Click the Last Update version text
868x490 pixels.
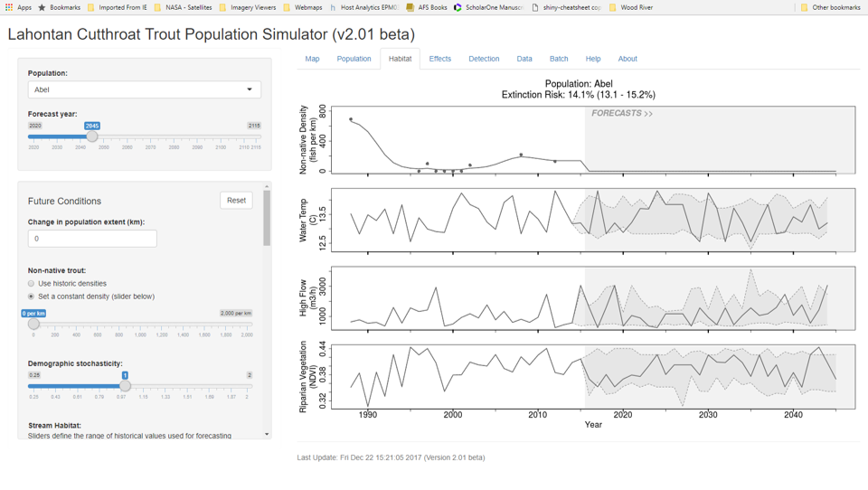[x=391, y=457]
